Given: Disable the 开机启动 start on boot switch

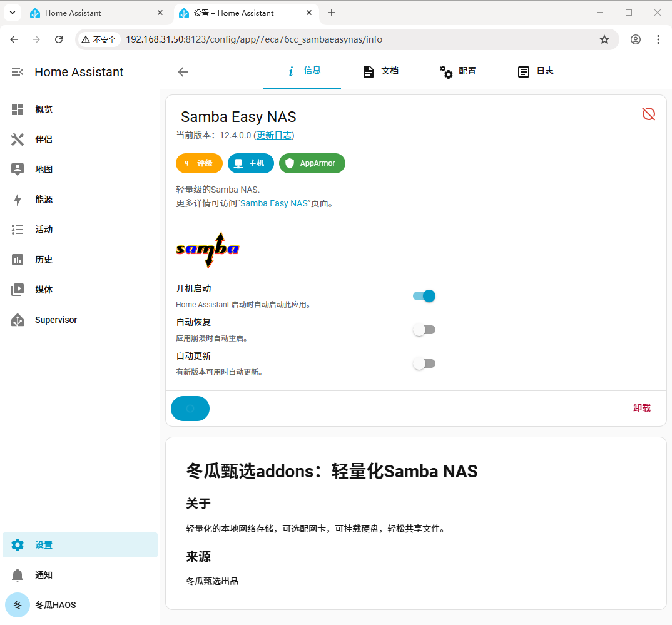Looking at the screenshot, I should [424, 296].
